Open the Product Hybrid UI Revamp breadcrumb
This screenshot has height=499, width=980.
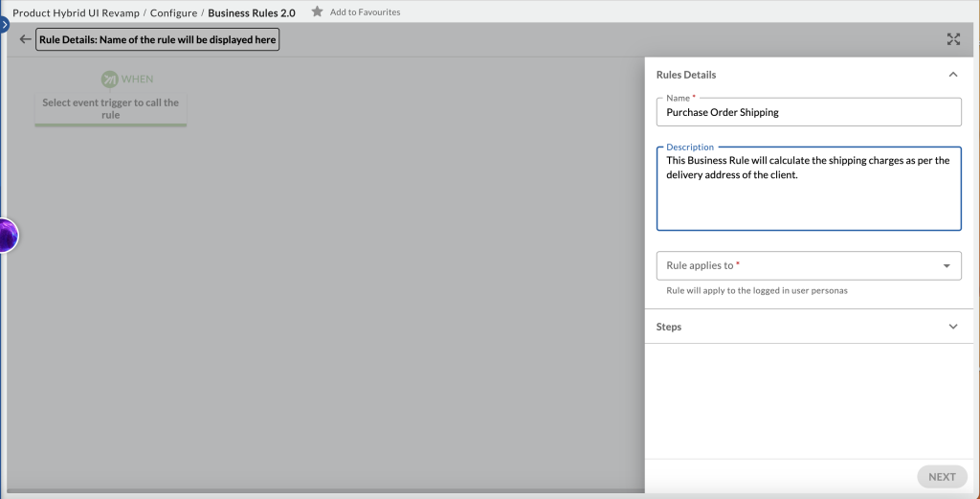(77, 13)
